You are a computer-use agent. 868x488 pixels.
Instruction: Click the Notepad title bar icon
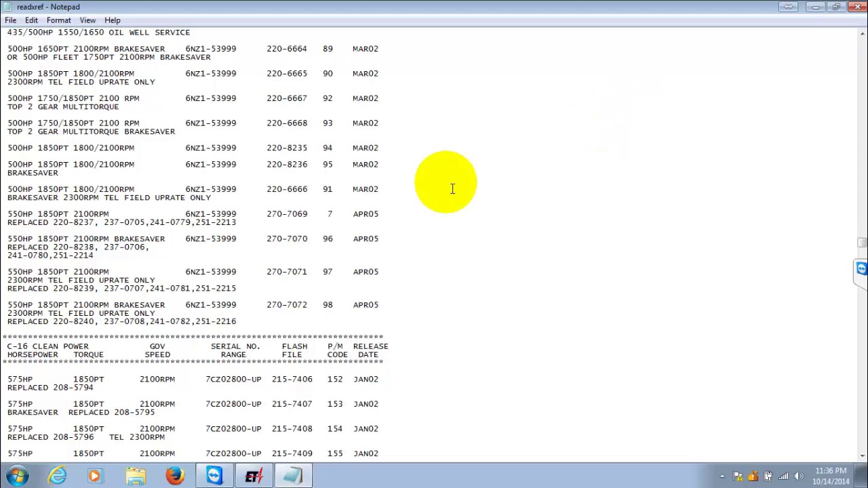tap(8, 7)
